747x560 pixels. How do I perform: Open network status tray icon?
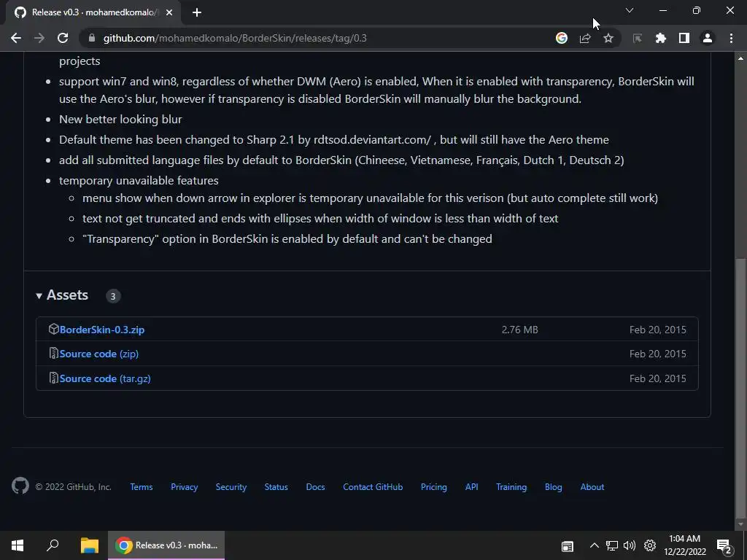tap(612, 545)
